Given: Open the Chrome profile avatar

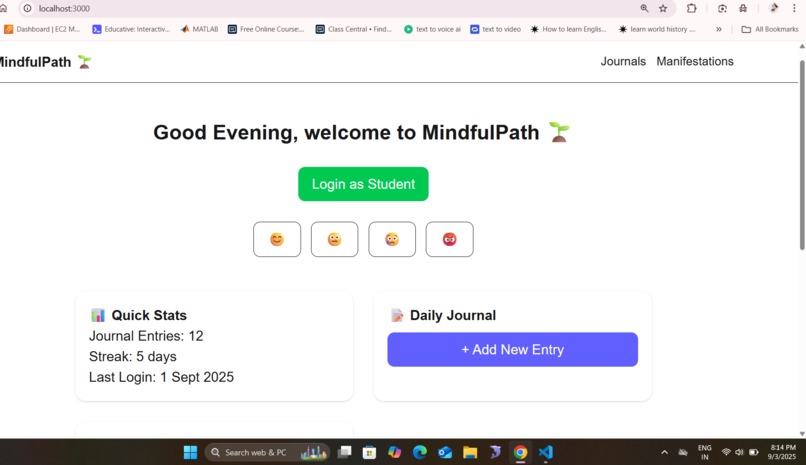Looking at the screenshot, I should click(774, 8).
